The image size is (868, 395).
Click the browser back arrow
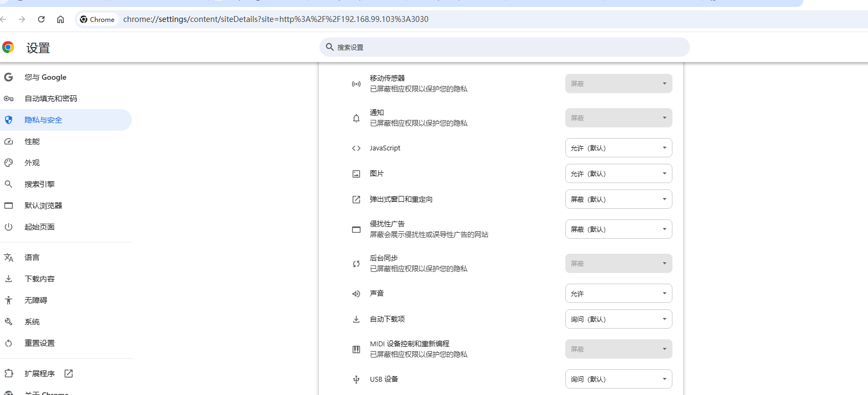tap(3, 19)
